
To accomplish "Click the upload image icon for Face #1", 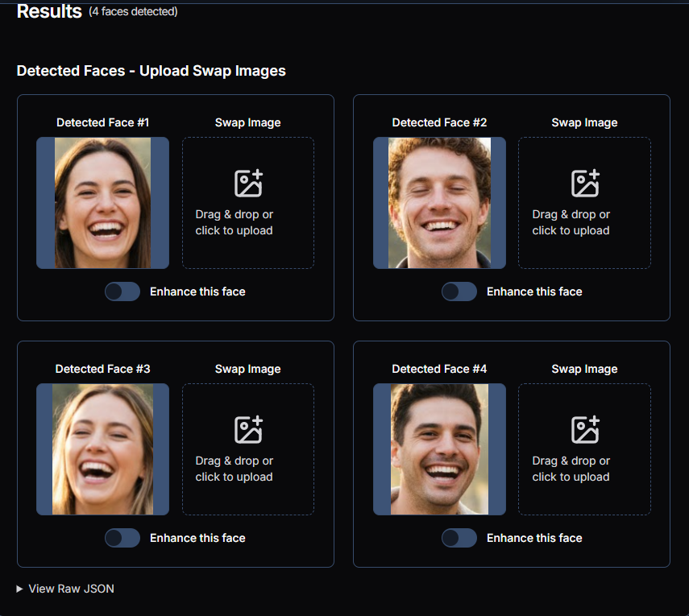I will point(248,184).
